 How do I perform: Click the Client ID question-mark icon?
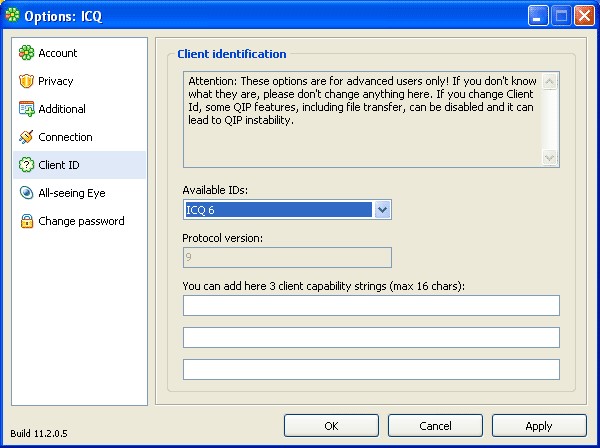pyautogui.click(x=26, y=165)
